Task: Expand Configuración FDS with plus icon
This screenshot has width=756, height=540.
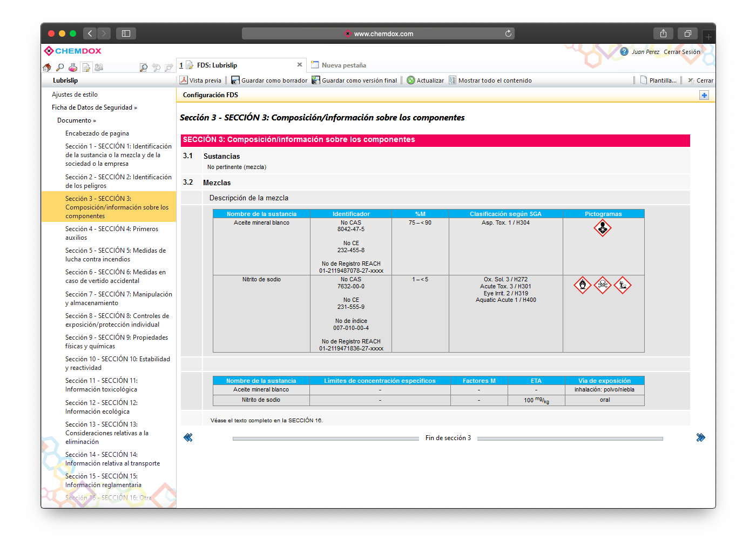Action: click(x=704, y=95)
